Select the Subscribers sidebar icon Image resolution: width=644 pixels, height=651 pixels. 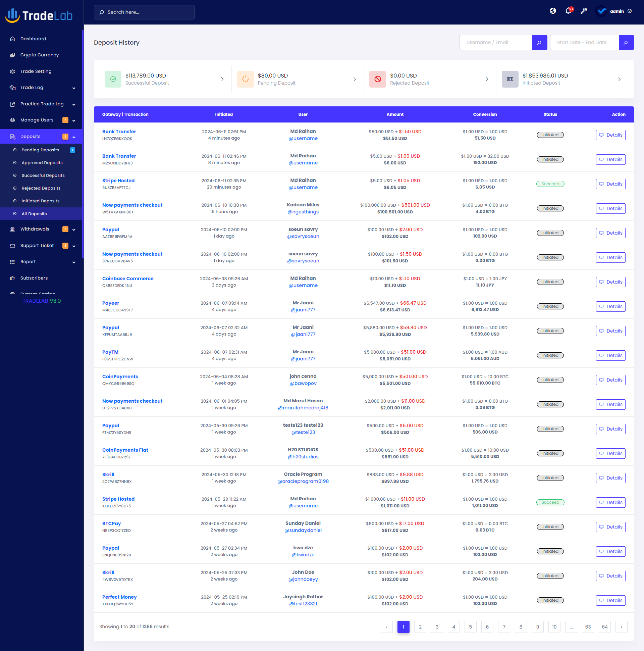pyautogui.click(x=12, y=278)
